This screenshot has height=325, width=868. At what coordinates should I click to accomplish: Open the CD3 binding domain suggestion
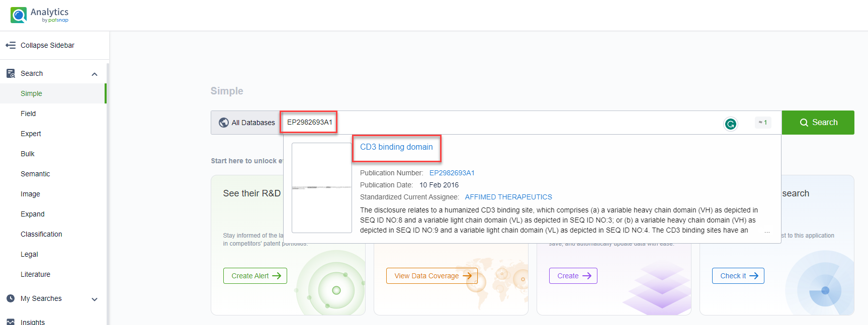click(396, 147)
